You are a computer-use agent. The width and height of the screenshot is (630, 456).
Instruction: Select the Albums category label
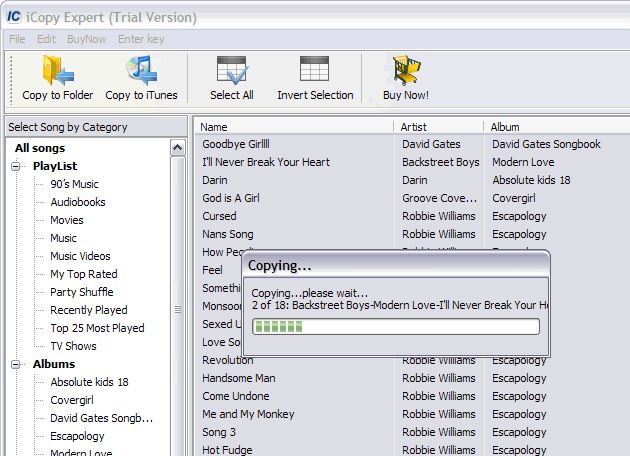[54, 364]
